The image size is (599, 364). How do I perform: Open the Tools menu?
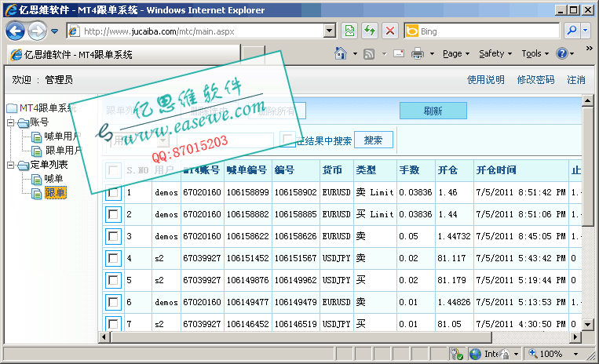tap(535, 54)
